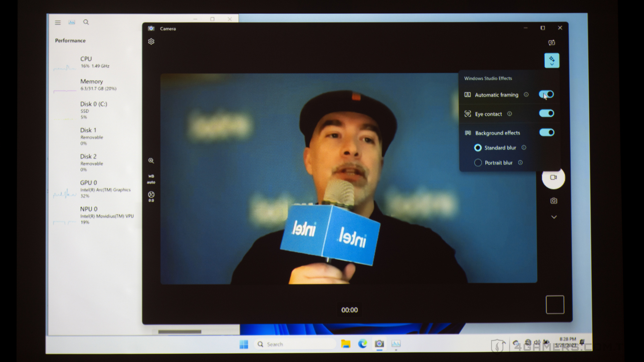
Task: Click the Eye contact icon
Action: [x=468, y=114]
